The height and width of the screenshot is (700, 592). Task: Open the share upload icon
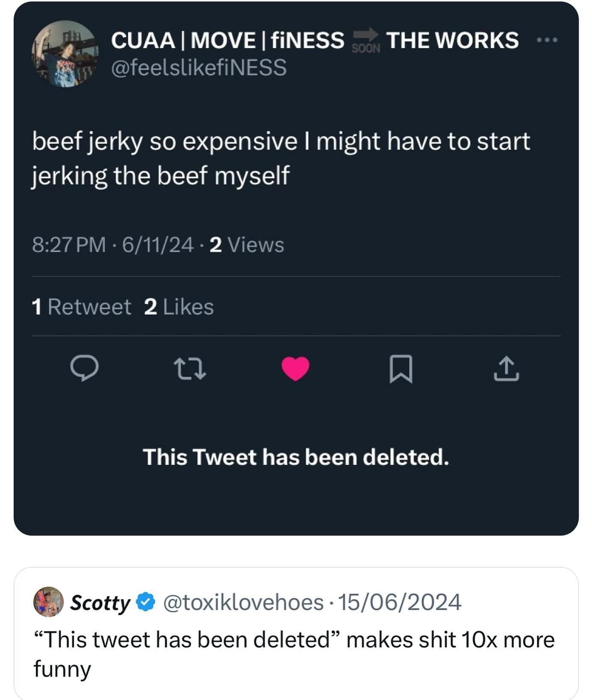506,369
